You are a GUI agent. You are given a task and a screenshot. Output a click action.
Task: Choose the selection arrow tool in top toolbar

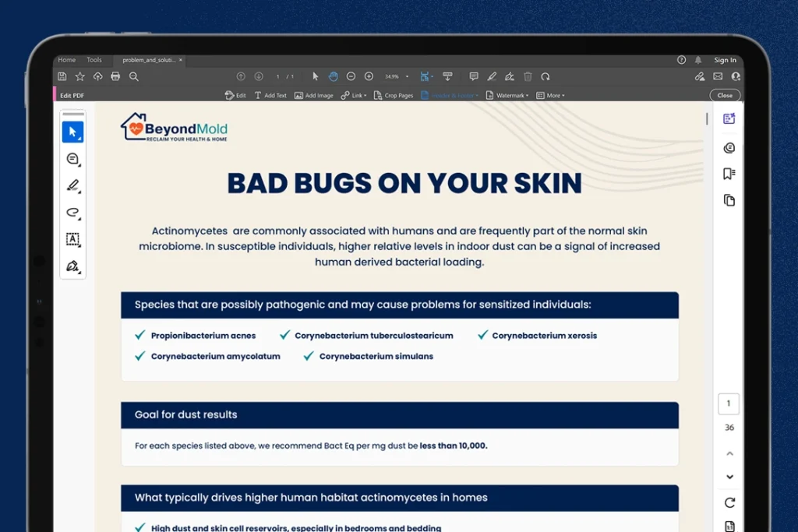click(315, 76)
